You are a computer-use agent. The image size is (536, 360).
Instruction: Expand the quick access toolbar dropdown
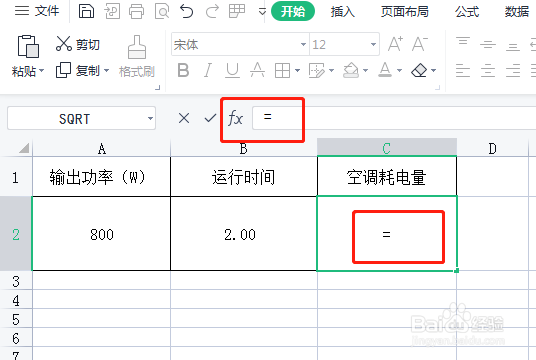(262, 12)
